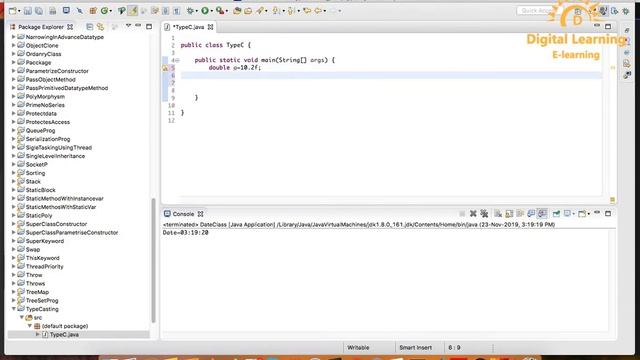
Task: Toggle Pin Console button
Action: [x=556, y=213]
